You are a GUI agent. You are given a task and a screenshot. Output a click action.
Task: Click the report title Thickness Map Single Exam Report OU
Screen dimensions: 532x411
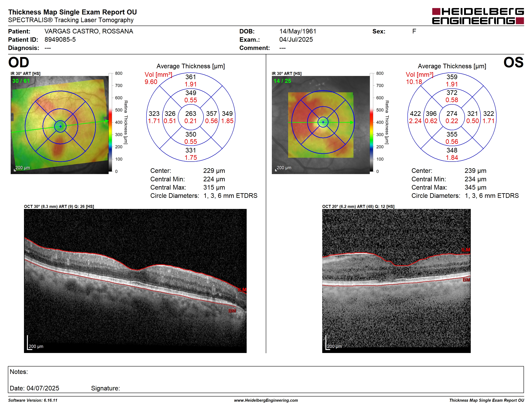click(72, 12)
